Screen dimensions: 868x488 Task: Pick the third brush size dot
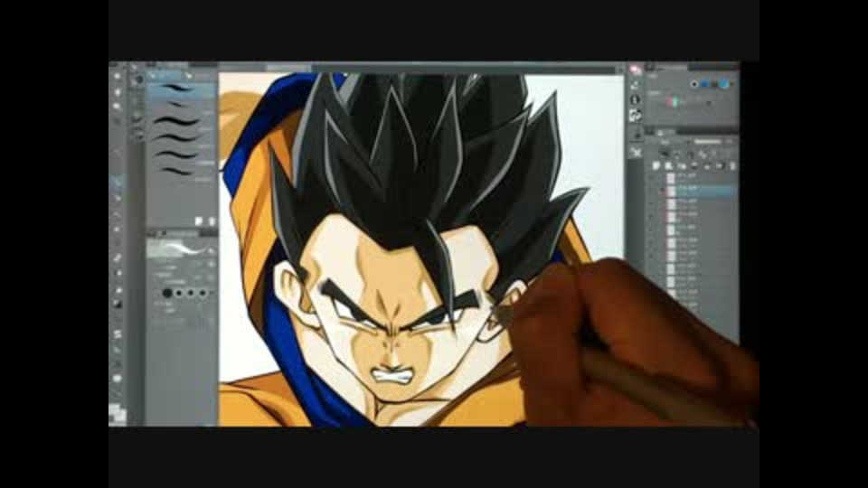(x=191, y=293)
